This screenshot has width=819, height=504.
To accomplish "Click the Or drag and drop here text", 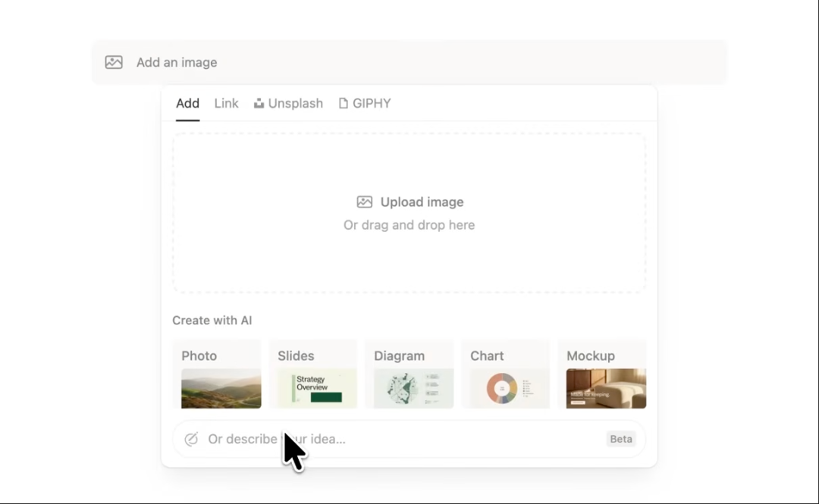I will pos(409,225).
